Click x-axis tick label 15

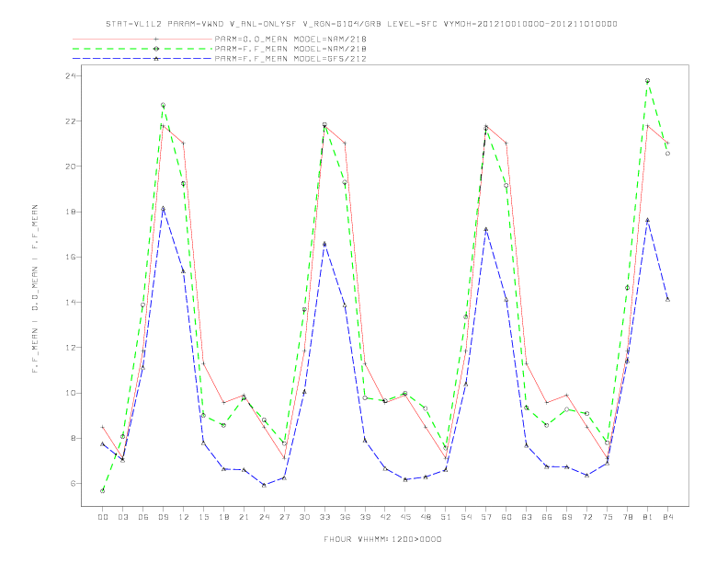pos(203,517)
